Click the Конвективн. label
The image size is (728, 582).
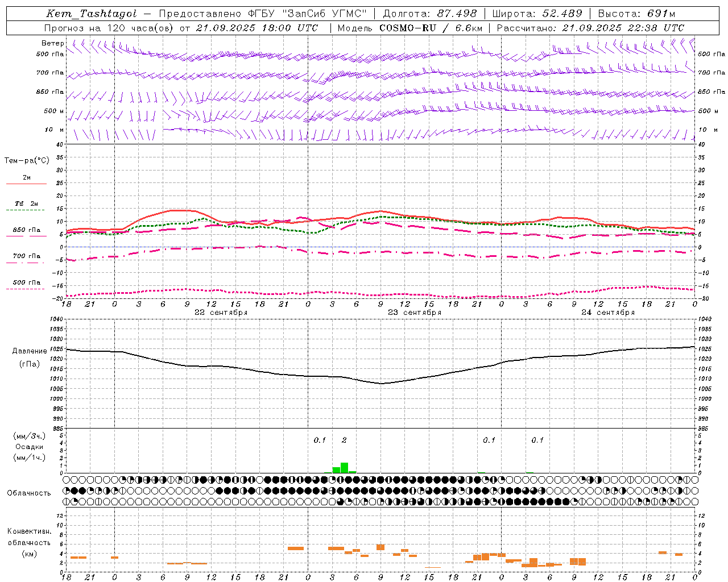tap(30, 531)
